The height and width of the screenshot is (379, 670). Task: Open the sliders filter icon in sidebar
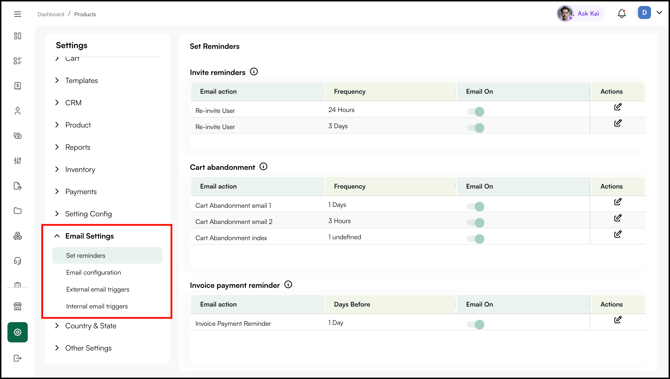(18, 161)
